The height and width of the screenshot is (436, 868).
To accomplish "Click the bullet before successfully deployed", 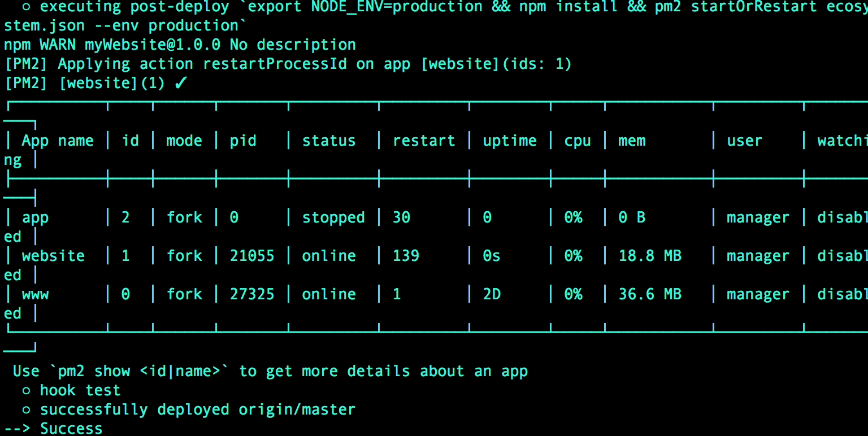I will [x=26, y=409].
